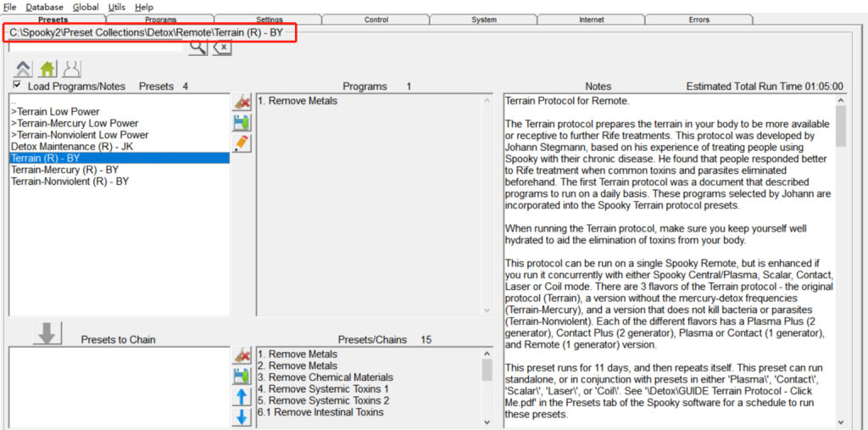868x430 pixels.
Task: Click the pencil edit preset icon
Action: coord(242,143)
